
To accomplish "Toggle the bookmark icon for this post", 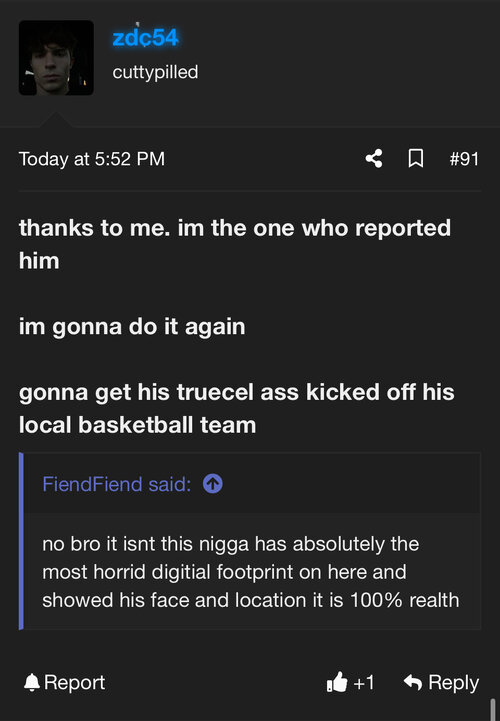I will tap(416, 159).
